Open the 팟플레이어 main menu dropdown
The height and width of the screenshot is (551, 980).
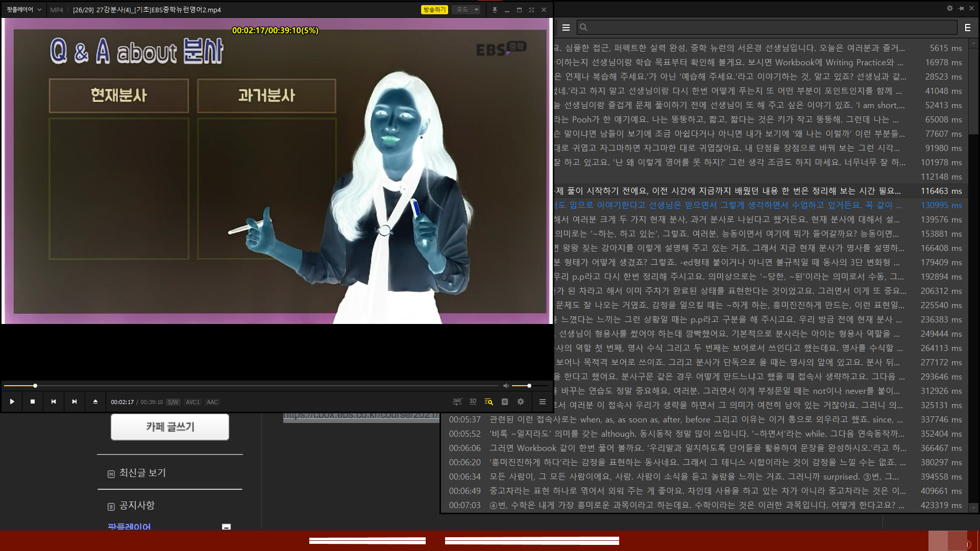tap(23, 10)
